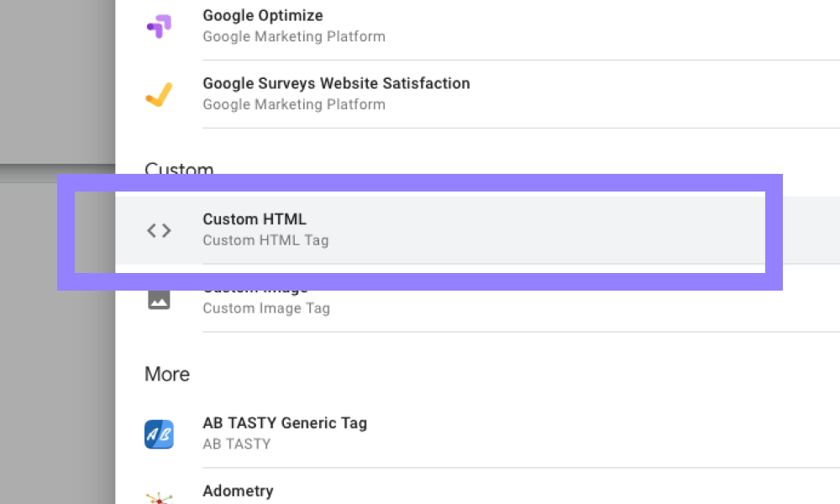Select the AB TASTY Generic Tag title
This screenshot has width=840, height=504.
click(x=285, y=423)
